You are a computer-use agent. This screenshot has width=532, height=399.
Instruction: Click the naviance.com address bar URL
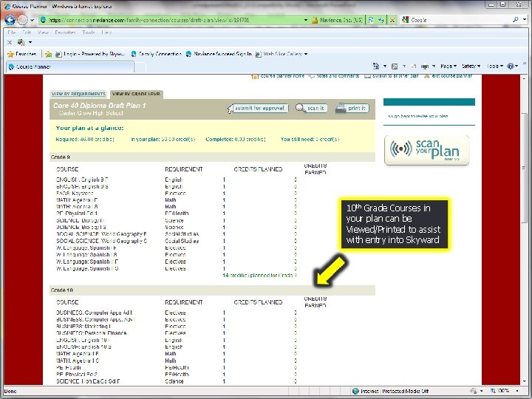click(149, 20)
